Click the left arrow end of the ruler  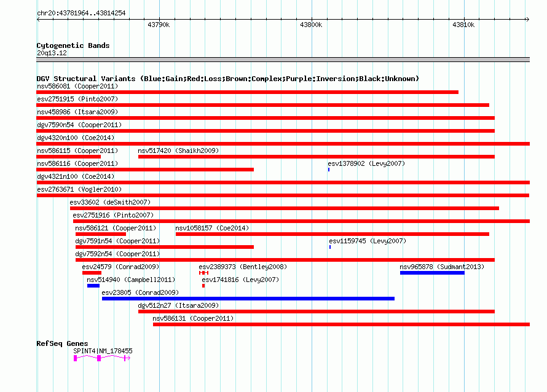(39, 19)
